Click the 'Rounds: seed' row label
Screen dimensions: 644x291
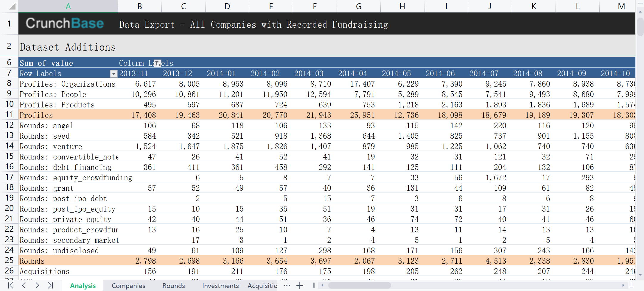coord(68,136)
